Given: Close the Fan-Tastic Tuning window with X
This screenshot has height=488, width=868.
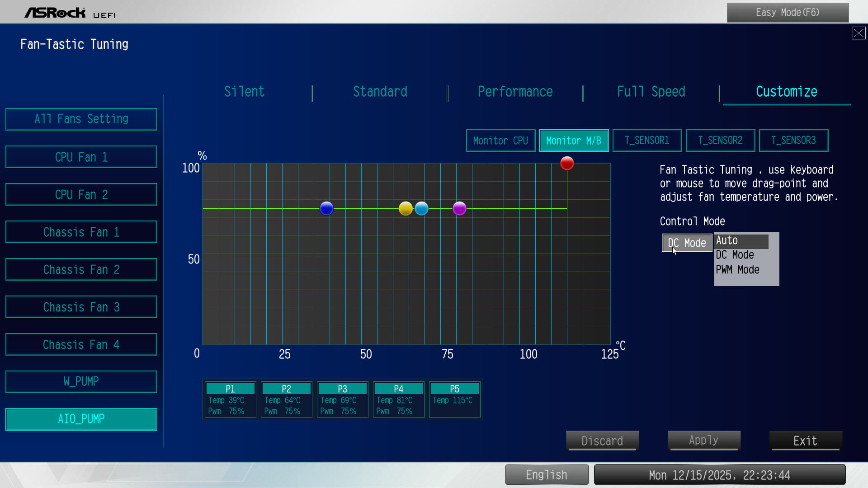Looking at the screenshot, I should 858,33.
